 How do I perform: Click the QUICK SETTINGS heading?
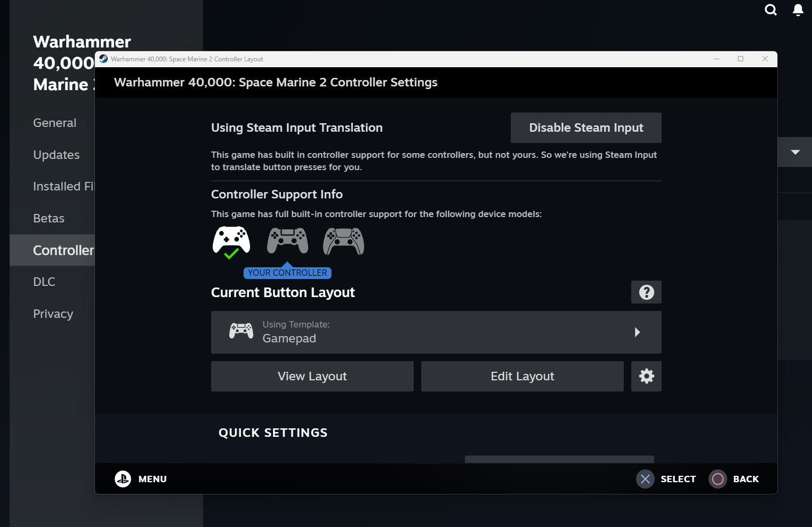point(273,433)
